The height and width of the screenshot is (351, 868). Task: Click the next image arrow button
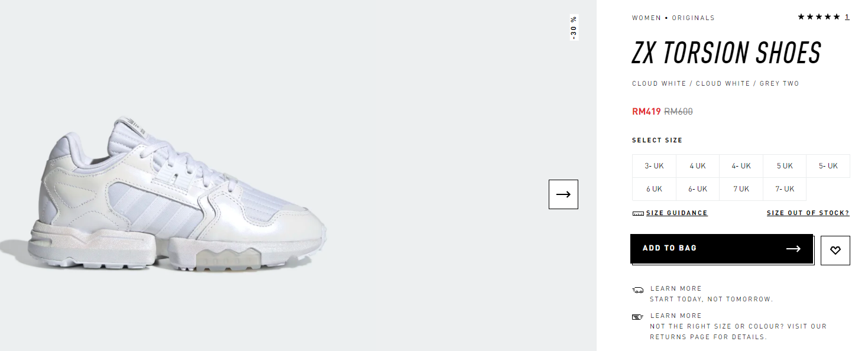click(563, 194)
